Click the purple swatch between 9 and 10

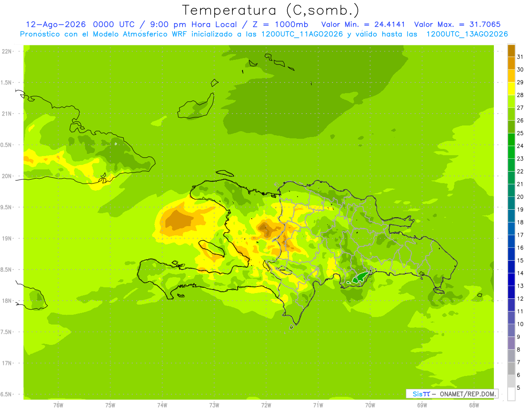pos(511,330)
